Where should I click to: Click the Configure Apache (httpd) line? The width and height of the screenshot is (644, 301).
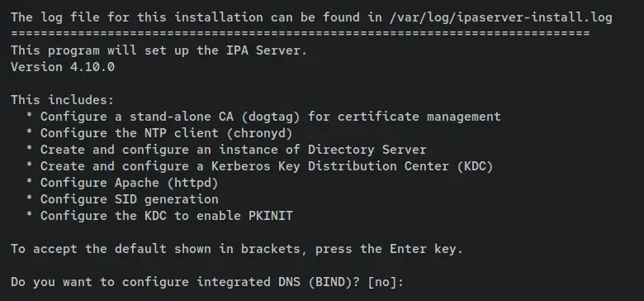tap(122, 183)
